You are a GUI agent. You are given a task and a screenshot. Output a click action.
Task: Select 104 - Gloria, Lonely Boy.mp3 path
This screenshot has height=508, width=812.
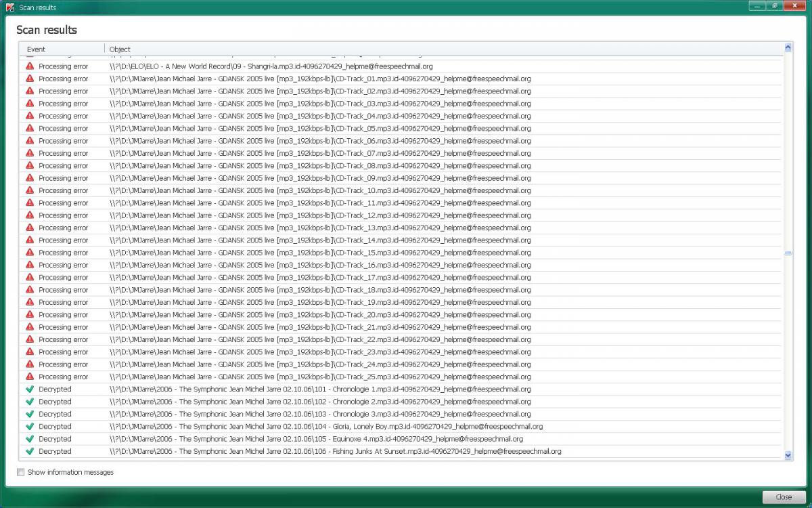coord(326,426)
